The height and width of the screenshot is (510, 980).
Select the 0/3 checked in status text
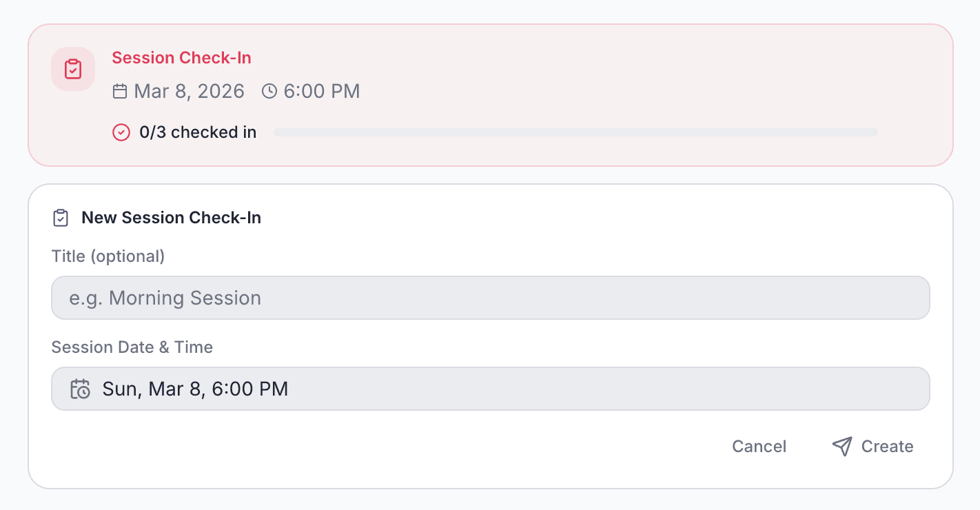tap(198, 132)
